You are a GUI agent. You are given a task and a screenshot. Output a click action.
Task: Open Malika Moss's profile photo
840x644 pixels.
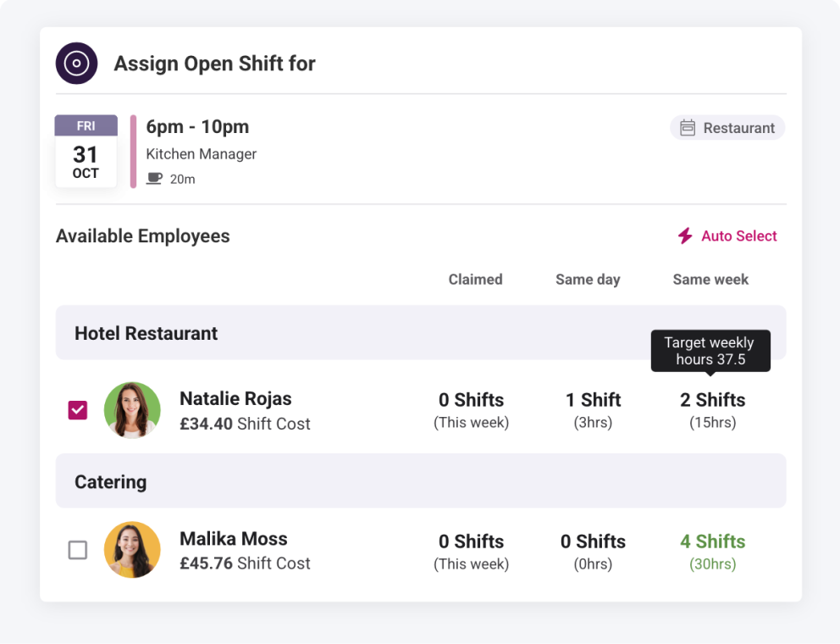click(x=132, y=550)
